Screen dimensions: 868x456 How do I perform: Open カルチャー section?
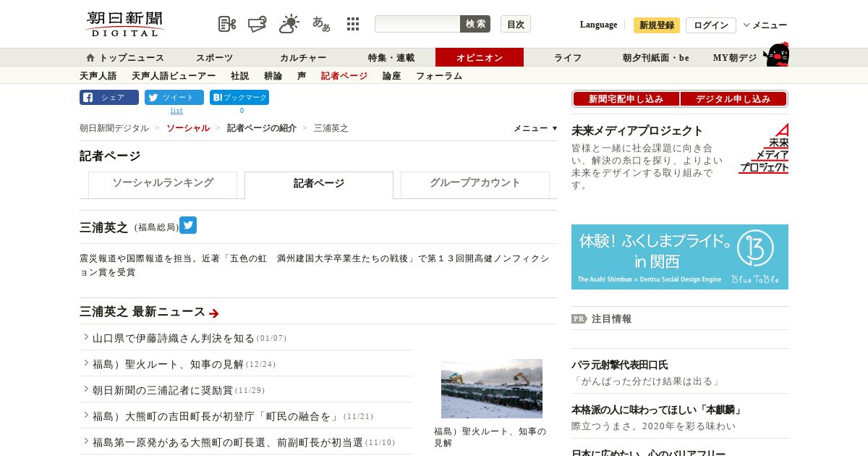[303, 58]
